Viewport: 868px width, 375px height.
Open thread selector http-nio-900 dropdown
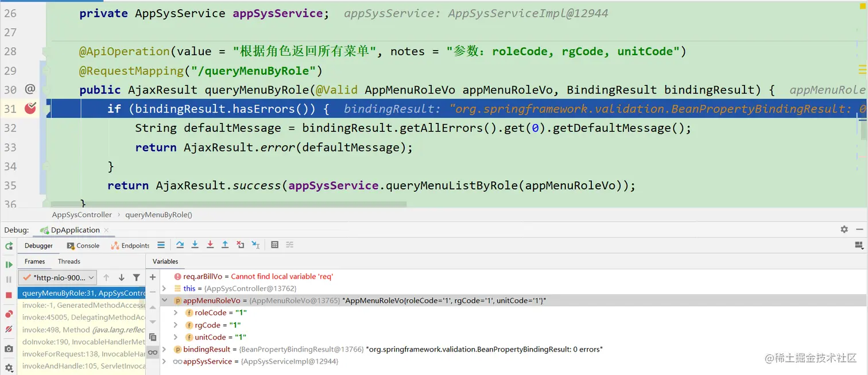(x=57, y=277)
